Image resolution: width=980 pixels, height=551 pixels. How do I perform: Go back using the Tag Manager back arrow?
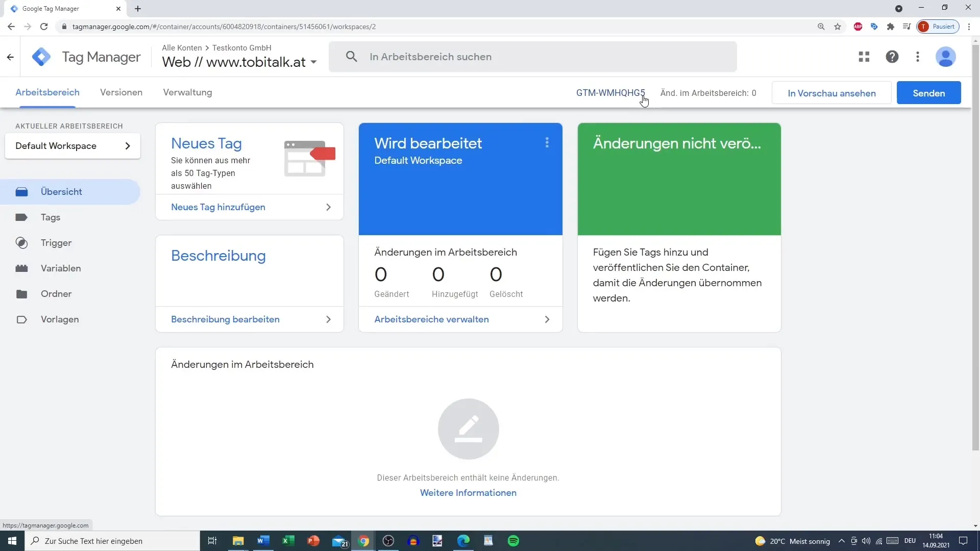click(10, 57)
